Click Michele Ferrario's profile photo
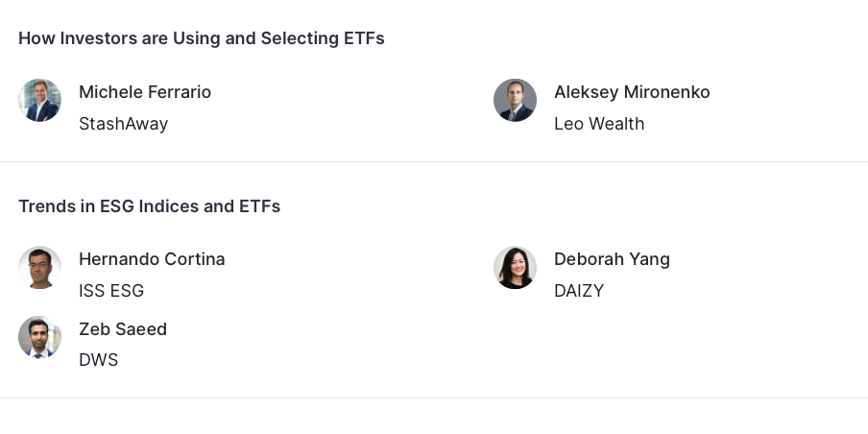The width and height of the screenshot is (868, 434). [x=39, y=100]
